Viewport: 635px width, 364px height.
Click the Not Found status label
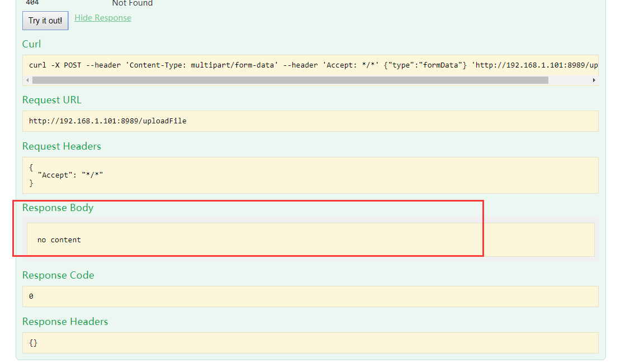[x=132, y=3]
